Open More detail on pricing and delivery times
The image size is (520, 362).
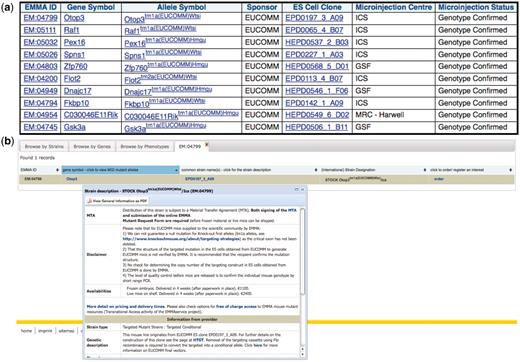click(126, 306)
